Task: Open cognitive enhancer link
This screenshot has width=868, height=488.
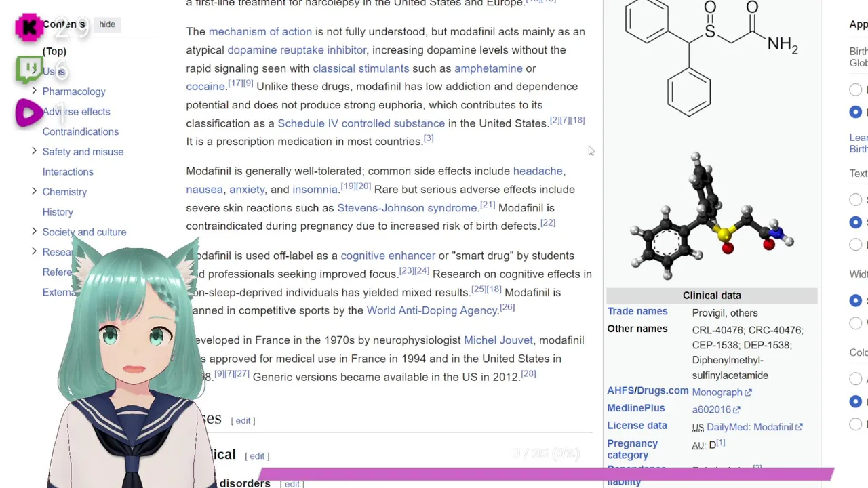Action: tap(388, 256)
